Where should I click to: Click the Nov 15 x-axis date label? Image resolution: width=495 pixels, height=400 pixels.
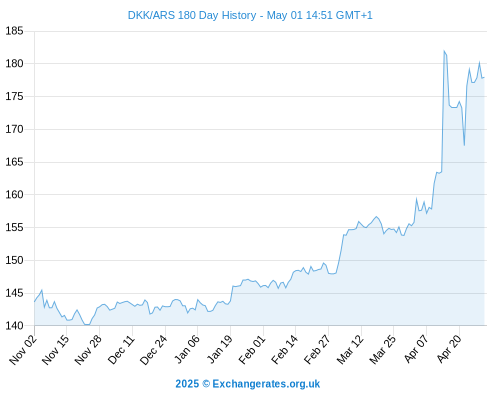(55, 349)
